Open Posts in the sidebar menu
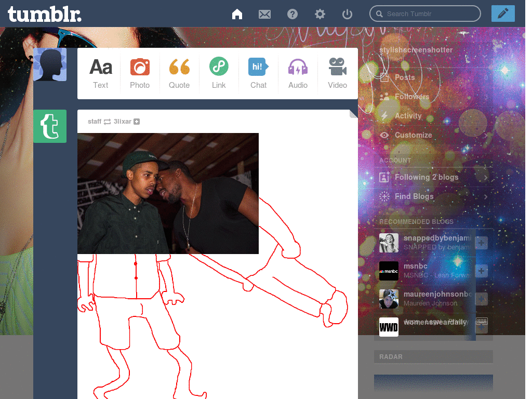This screenshot has width=532, height=399. [x=405, y=77]
